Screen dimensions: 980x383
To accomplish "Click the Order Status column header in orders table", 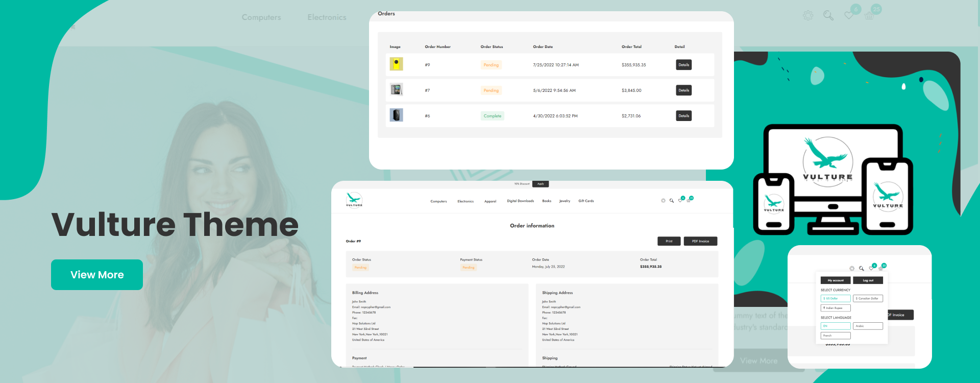I will (x=492, y=46).
